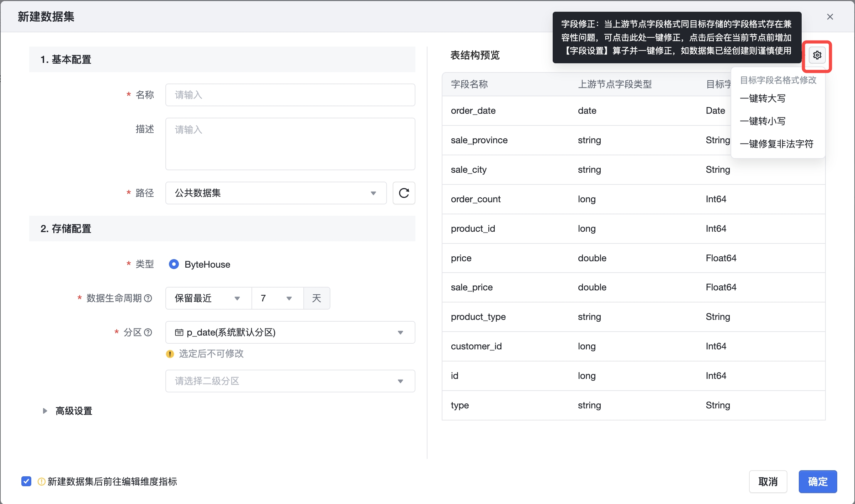855x504 pixels.
Task: Choose 一键修复非法字符 menu option
Action: 777,144
